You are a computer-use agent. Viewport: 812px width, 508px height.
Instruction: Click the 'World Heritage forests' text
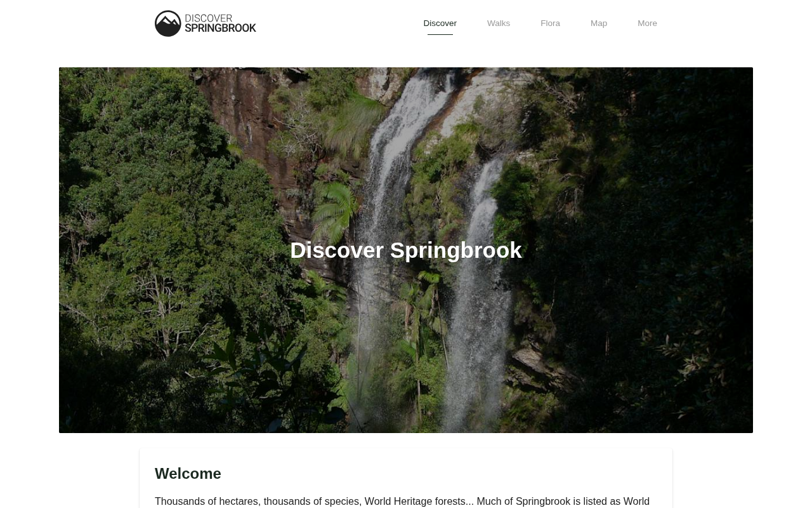(x=416, y=502)
